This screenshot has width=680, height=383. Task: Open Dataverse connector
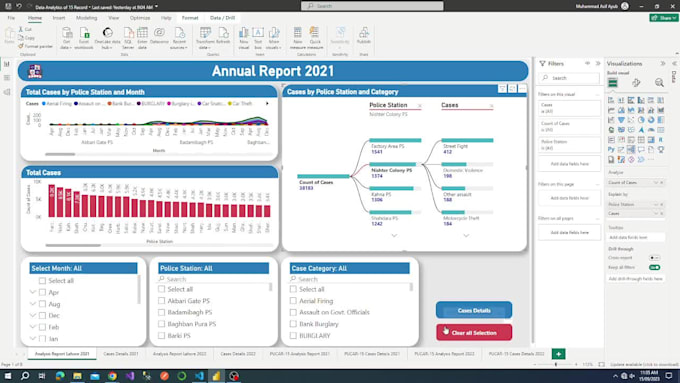pyautogui.click(x=159, y=36)
